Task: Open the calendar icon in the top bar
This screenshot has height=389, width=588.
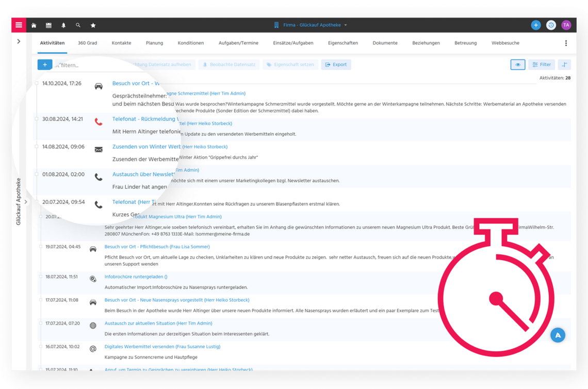Action: [48, 25]
